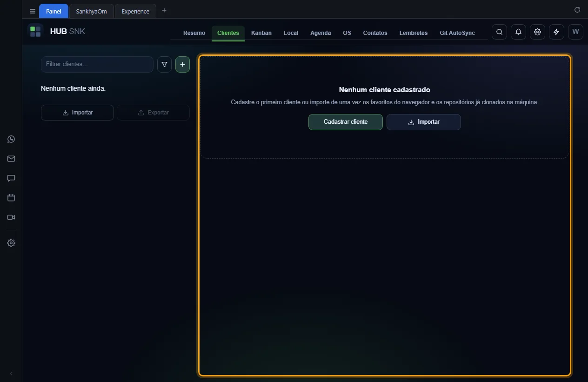
Task: Open WhatsApp from left sidebar
Action: point(11,139)
